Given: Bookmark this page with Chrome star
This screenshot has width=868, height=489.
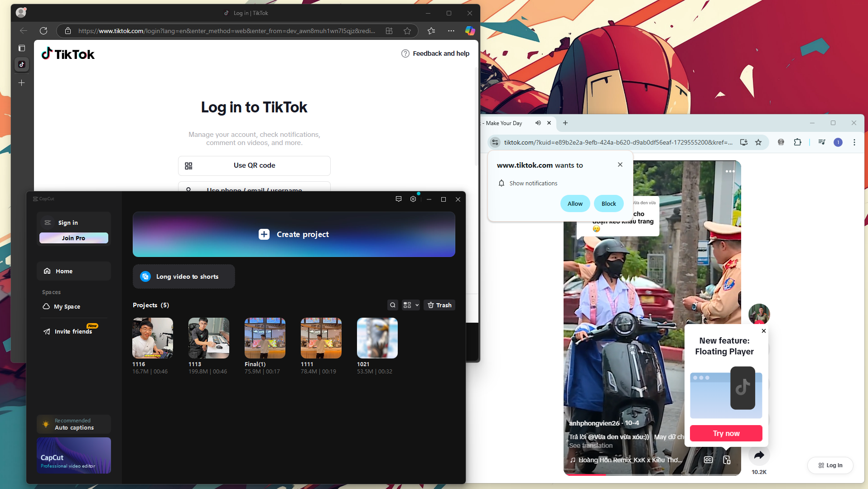Looking at the screenshot, I should pos(758,142).
